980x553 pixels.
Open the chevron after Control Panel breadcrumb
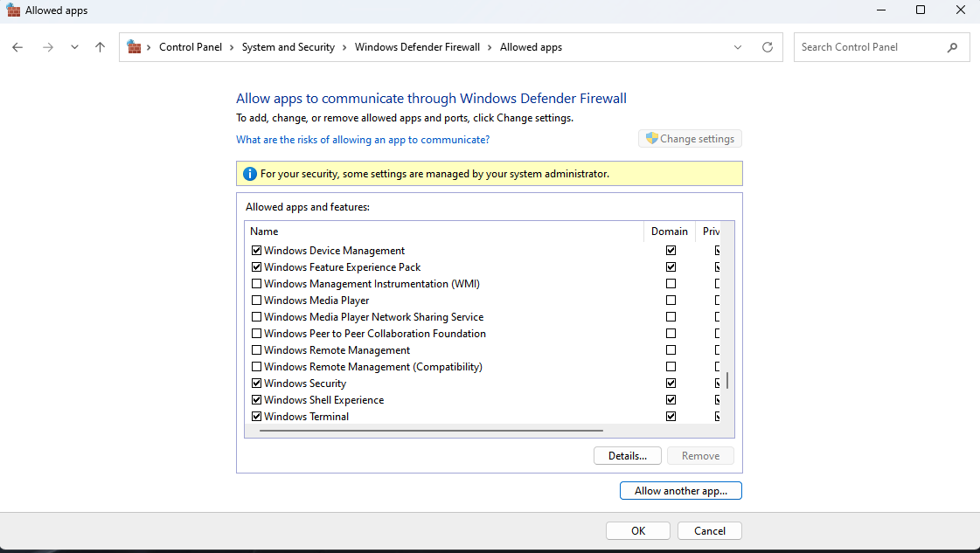(230, 46)
